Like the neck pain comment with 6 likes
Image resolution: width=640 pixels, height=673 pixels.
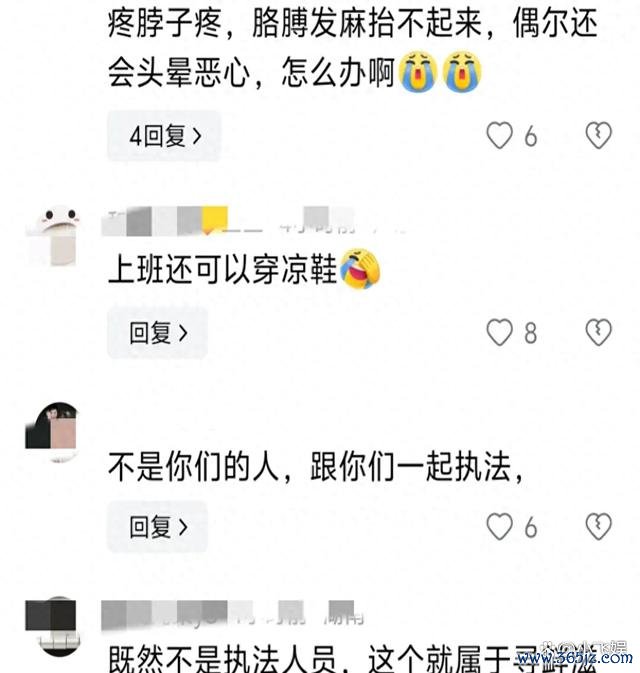click(499, 136)
